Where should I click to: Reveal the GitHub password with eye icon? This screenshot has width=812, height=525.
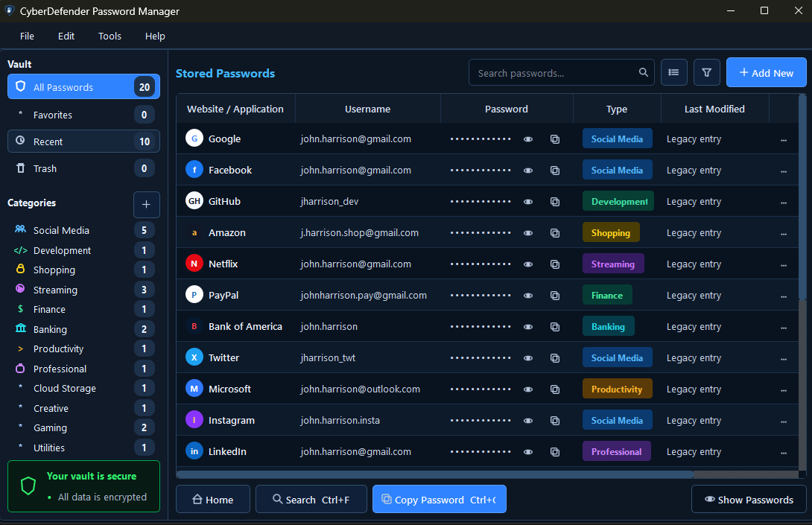(x=527, y=202)
